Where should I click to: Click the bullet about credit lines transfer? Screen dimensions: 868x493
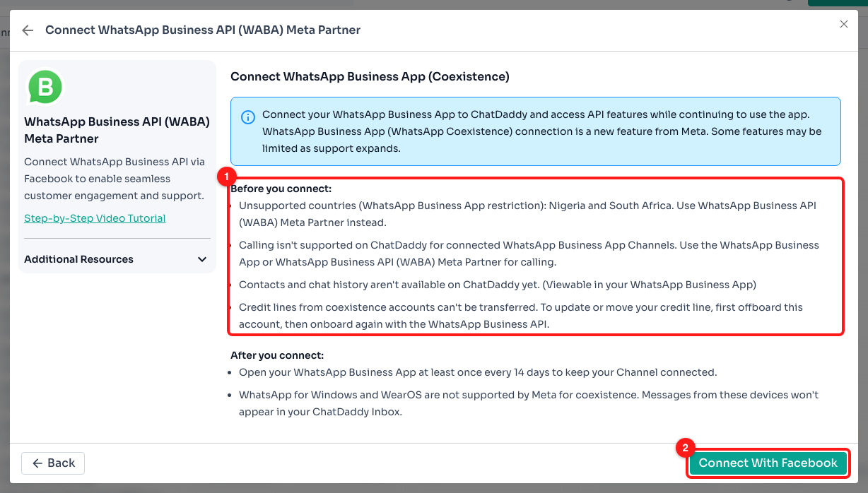click(x=521, y=316)
